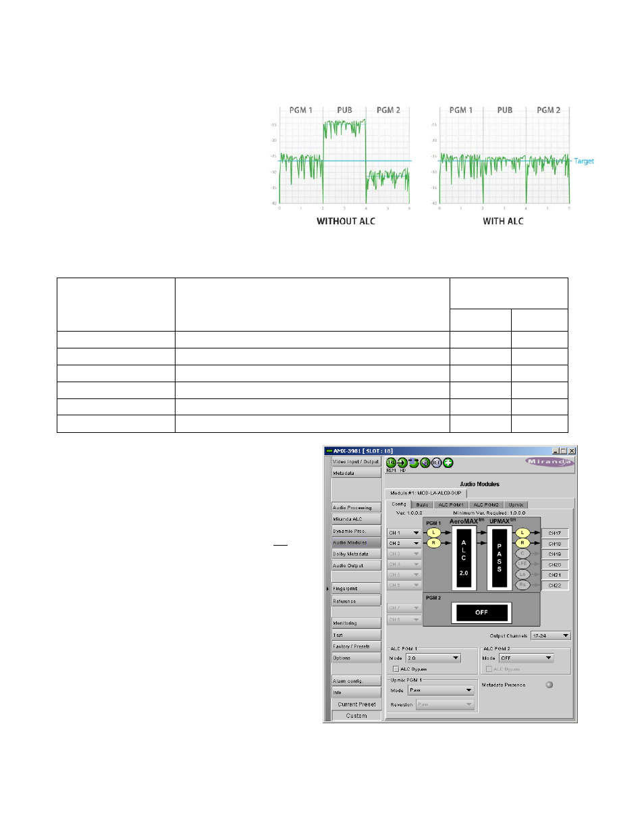Click the green plus status icon
Viewport: 644px width, 834px height.
coord(448,463)
